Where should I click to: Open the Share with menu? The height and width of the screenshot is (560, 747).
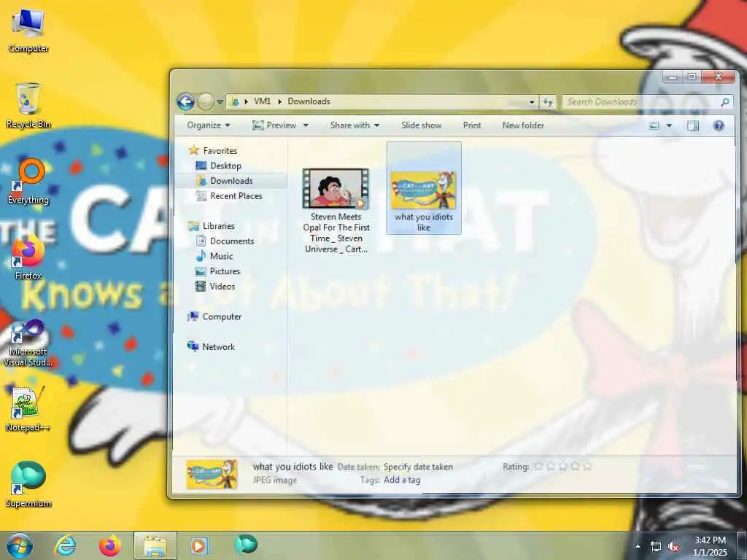(355, 125)
